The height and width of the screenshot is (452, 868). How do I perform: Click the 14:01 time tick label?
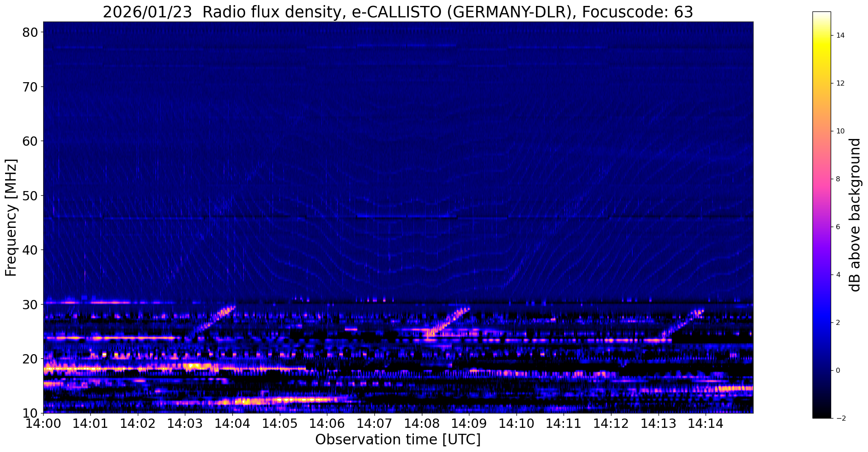coord(90,423)
